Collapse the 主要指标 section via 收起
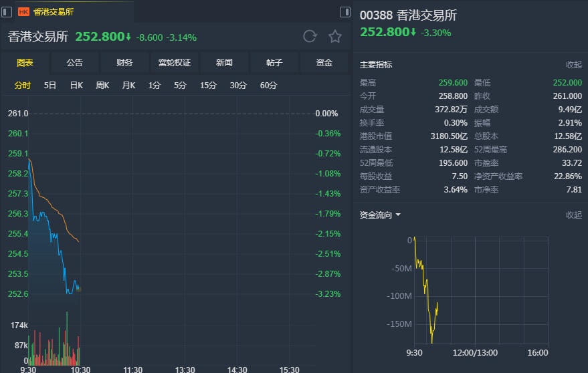 tap(574, 65)
